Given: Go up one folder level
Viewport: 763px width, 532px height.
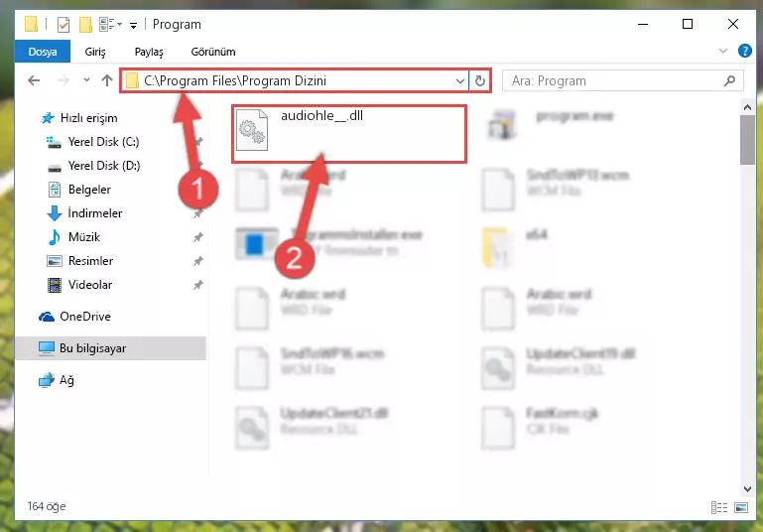Looking at the screenshot, I should (107, 80).
